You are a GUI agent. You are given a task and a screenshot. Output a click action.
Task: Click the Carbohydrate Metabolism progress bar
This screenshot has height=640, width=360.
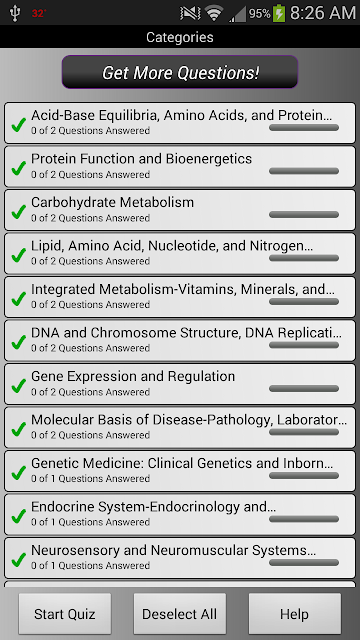304,215
